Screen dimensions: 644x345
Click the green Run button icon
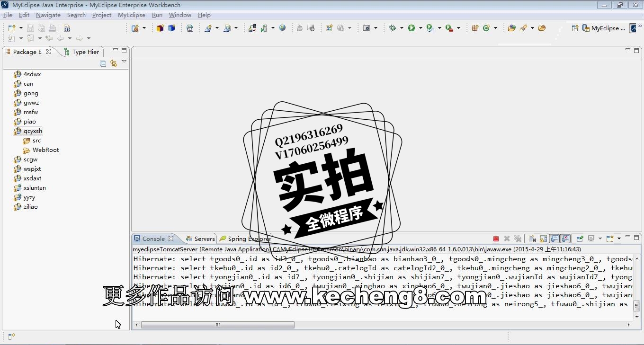pyautogui.click(x=411, y=28)
